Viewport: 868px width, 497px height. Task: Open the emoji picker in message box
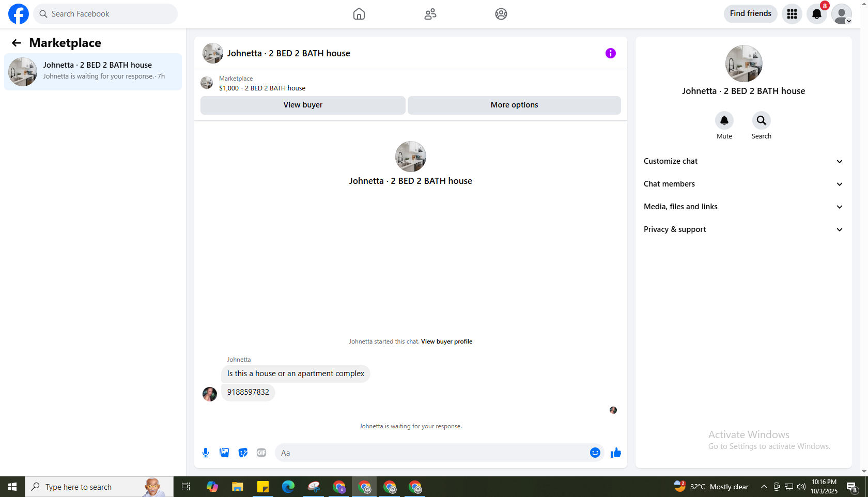[x=595, y=453]
